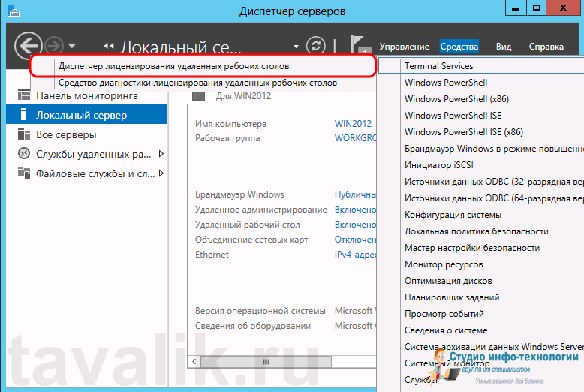
Task: Select Диспетчер лицензирования удаленных рабочих столов
Action: (173, 66)
